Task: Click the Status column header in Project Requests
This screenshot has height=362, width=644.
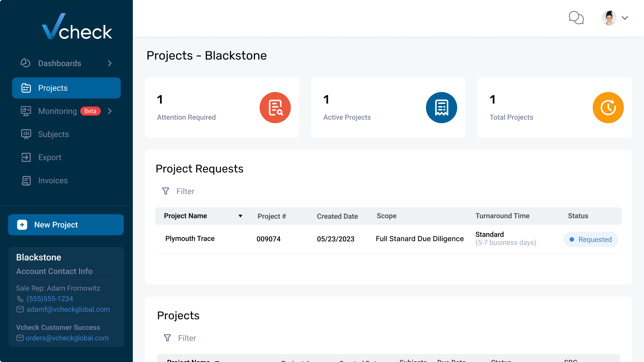Action: (578, 216)
